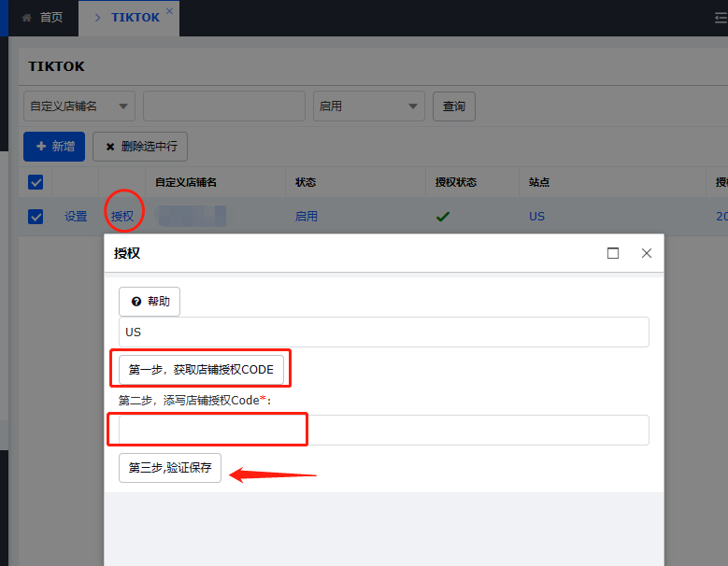This screenshot has width=728, height=566.
Task: Toggle the sidebar menu icon at top right
Action: coord(721,18)
